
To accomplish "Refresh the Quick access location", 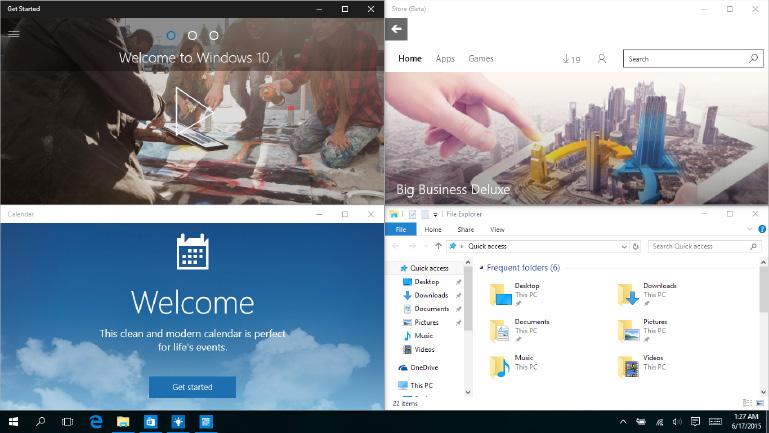I will pyautogui.click(x=636, y=246).
